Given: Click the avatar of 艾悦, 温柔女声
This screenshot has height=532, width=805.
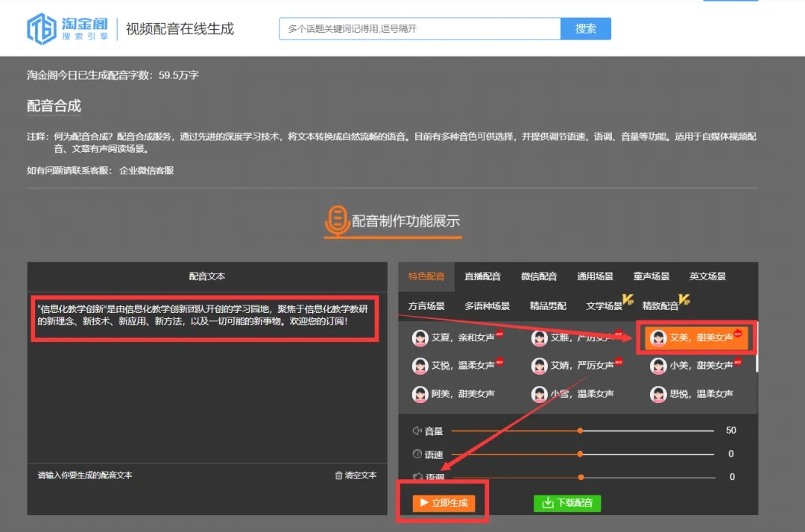Looking at the screenshot, I should (x=420, y=366).
